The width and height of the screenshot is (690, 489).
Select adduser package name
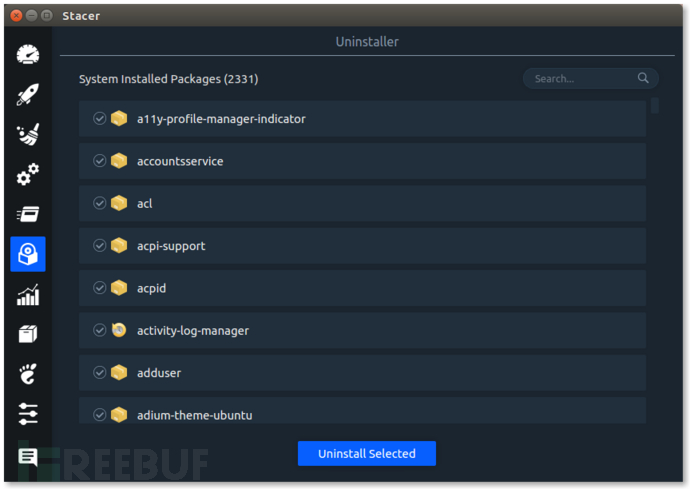(x=159, y=373)
